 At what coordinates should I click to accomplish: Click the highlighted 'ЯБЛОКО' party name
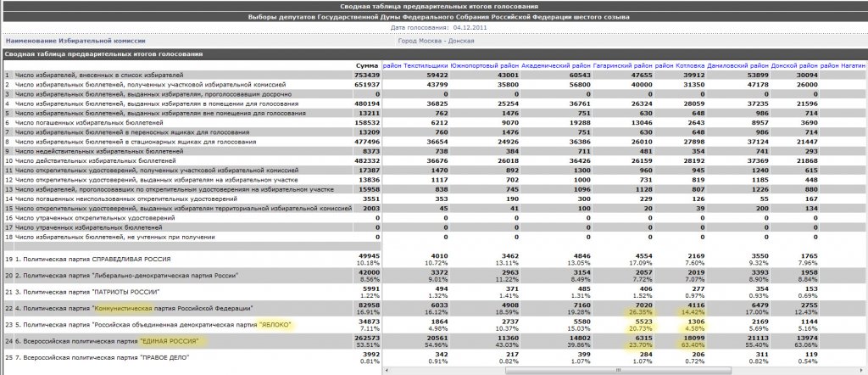pyautogui.click(x=275, y=324)
